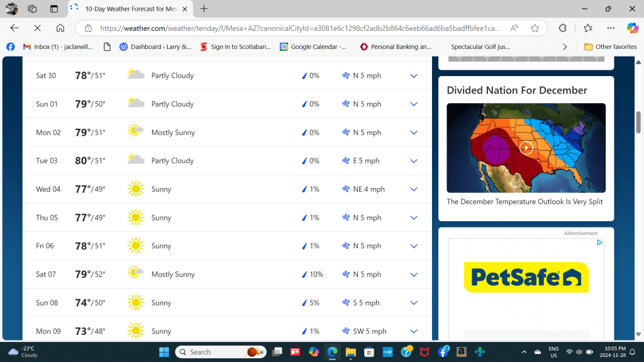Click the Read Aloud icon in the address bar
The image size is (644, 362).
pos(514,28)
